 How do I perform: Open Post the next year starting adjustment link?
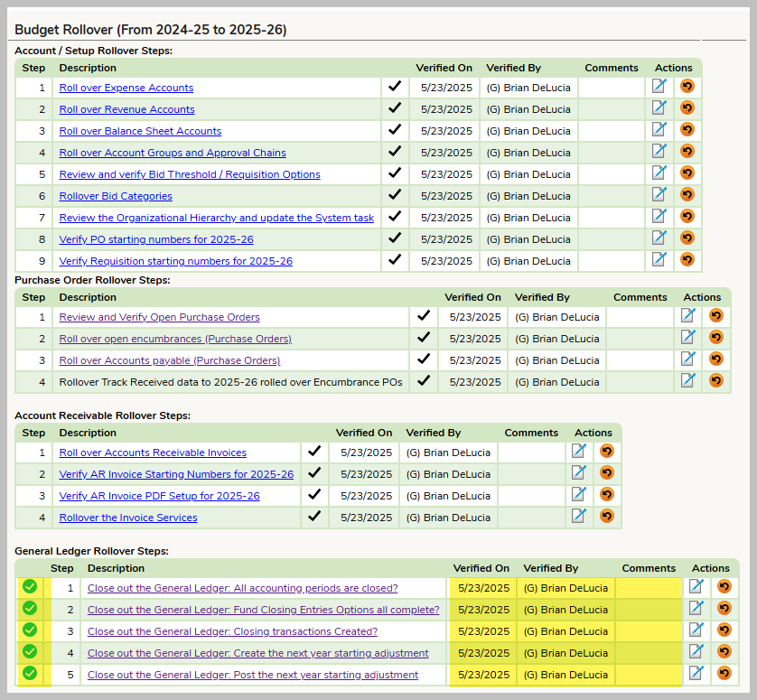pos(253,676)
